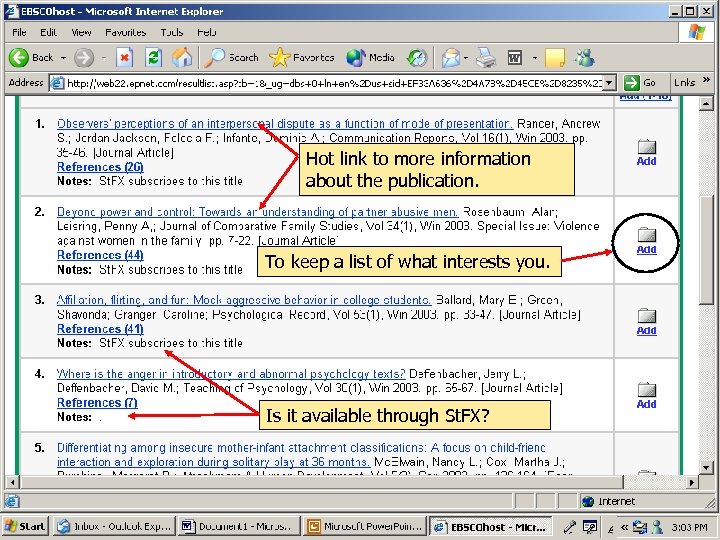The height and width of the screenshot is (540, 720).
Task: Open the Help menu
Action: 207,32
